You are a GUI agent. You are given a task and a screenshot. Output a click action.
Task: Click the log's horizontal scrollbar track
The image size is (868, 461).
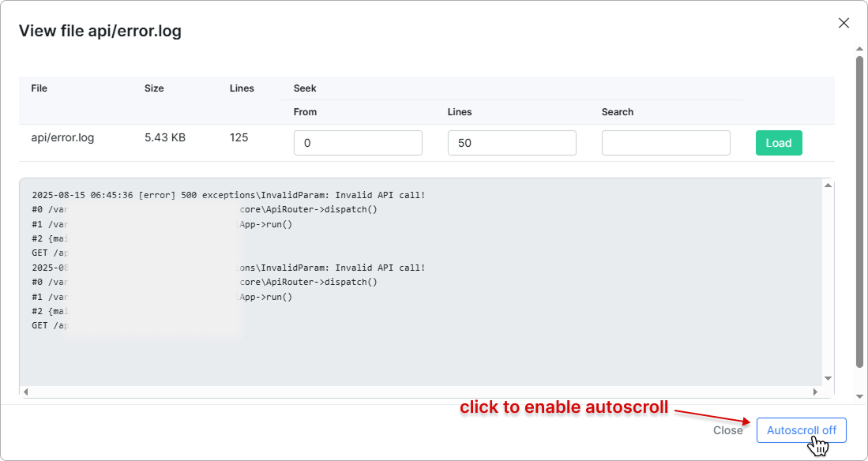coord(420,392)
